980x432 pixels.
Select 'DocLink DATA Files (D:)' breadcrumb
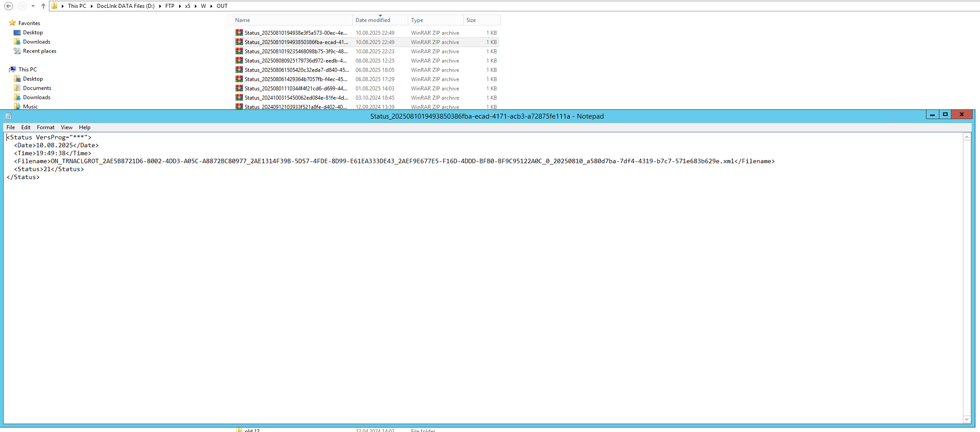[x=126, y=6]
